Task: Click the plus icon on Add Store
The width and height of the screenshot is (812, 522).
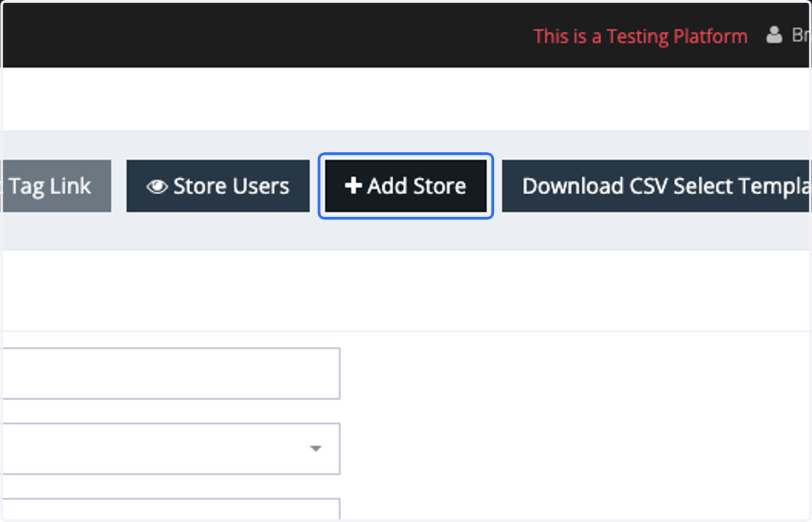Action: pos(353,186)
